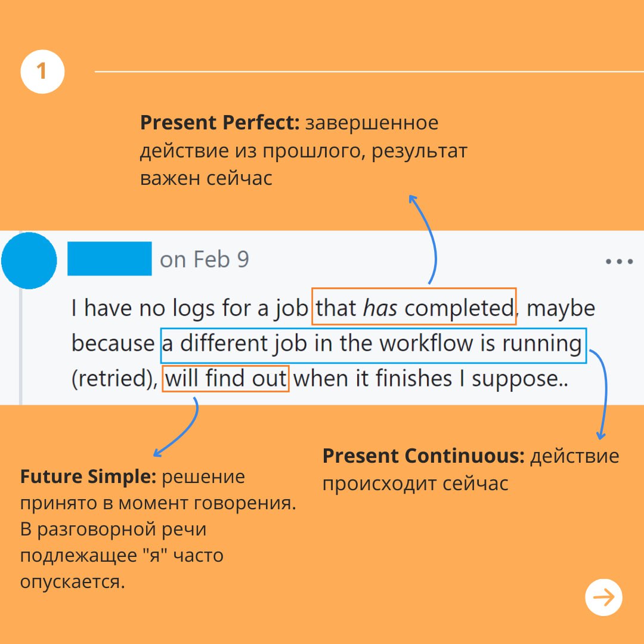Toggle the orange 'will find out' highlight

click(x=225, y=378)
